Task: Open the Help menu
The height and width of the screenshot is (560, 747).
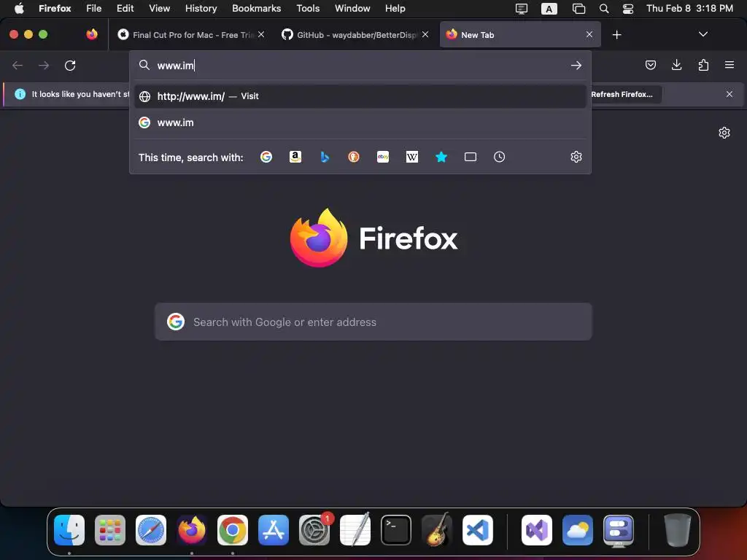Action: (395, 8)
